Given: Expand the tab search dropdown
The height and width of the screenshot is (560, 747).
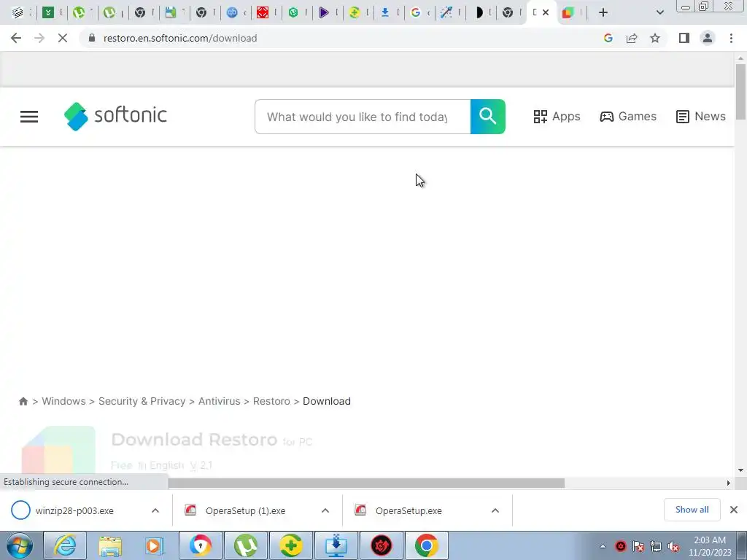Looking at the screenshot, I should [x=659, y=12].
